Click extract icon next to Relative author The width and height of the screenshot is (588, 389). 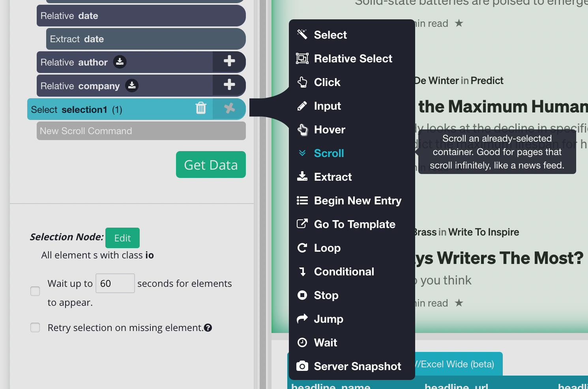pos(120,62)
